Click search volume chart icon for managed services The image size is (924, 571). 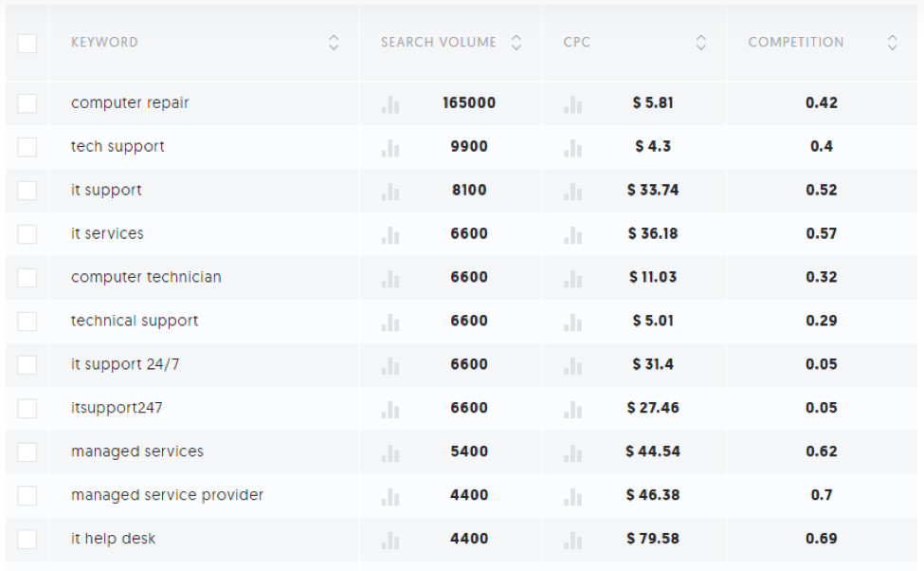click(390, 452)
